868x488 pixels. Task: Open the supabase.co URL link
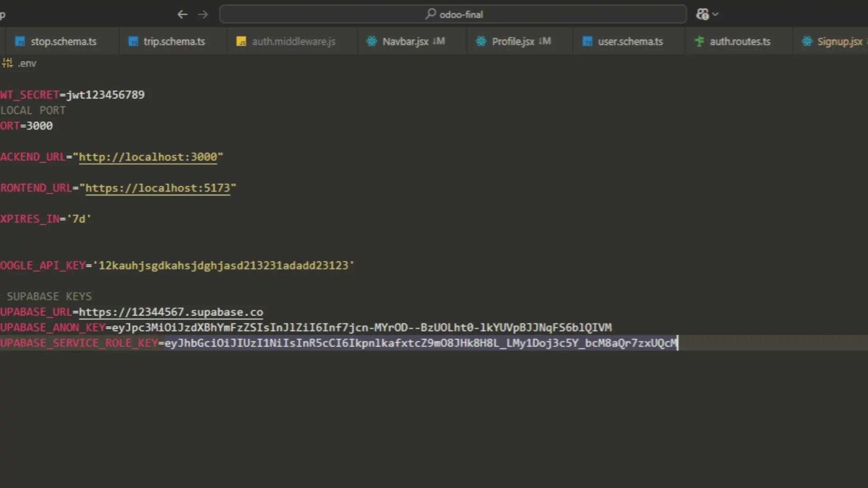click(170, 312)
